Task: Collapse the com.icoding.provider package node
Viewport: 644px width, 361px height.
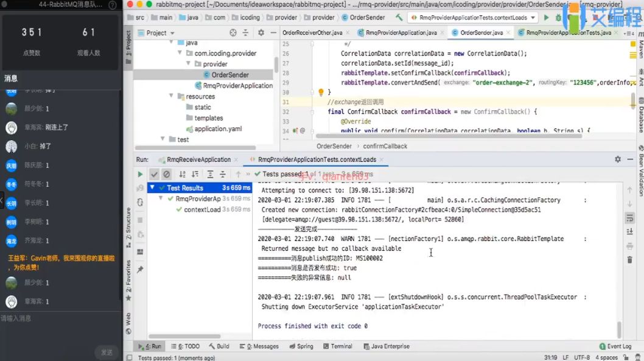Action: point(180,52)
